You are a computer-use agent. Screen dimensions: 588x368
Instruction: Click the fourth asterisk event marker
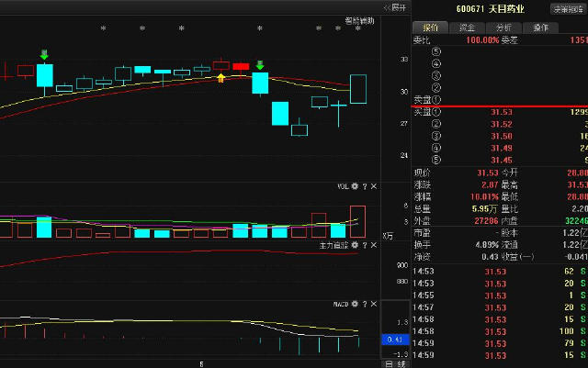point(260,28)
